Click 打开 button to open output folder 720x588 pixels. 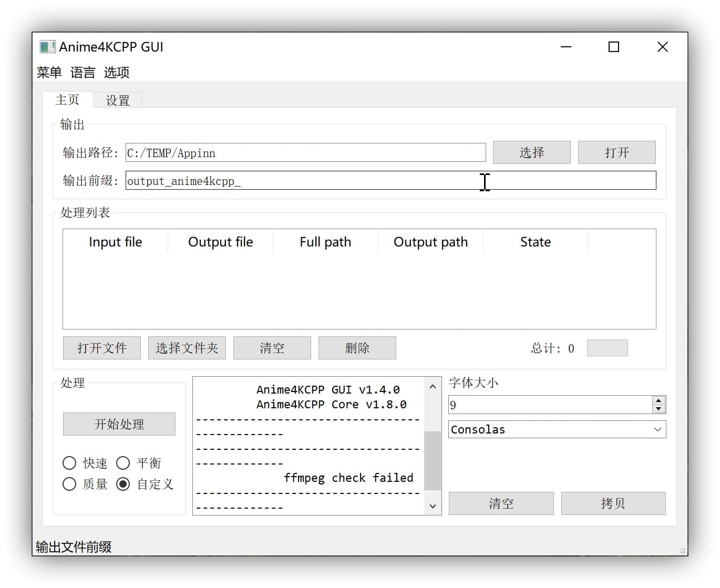pos(616,152)
